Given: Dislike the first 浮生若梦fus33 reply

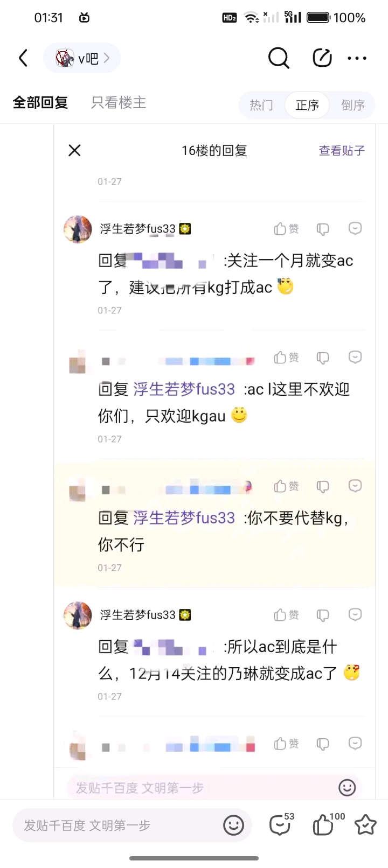Looking at the screenshot, I should tap(323, 229).
